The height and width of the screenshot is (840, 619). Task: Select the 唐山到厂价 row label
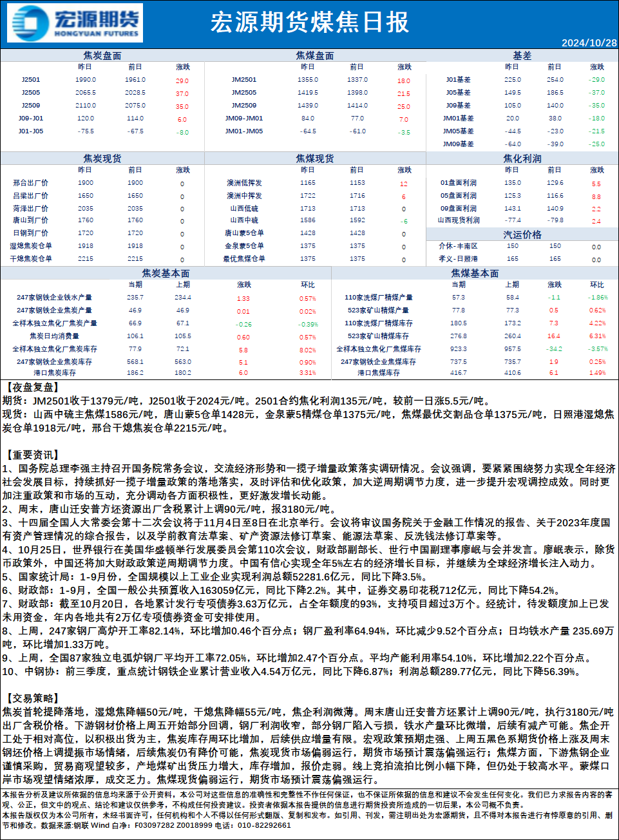pos(31,220)
